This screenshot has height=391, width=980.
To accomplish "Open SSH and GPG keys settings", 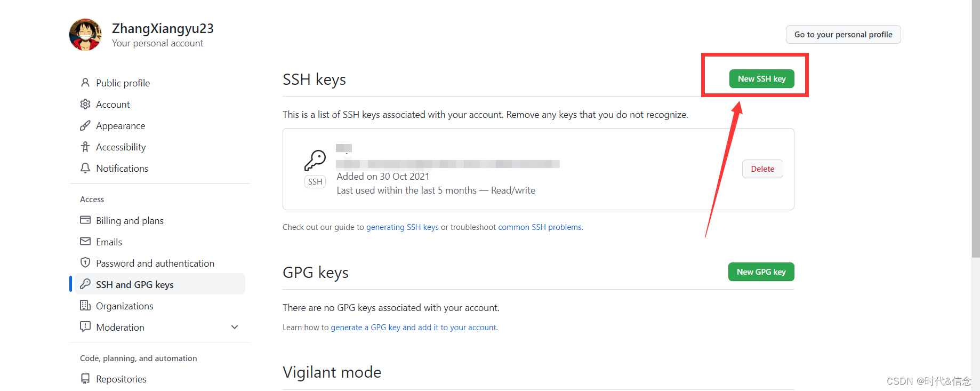I will coord(134,284).
